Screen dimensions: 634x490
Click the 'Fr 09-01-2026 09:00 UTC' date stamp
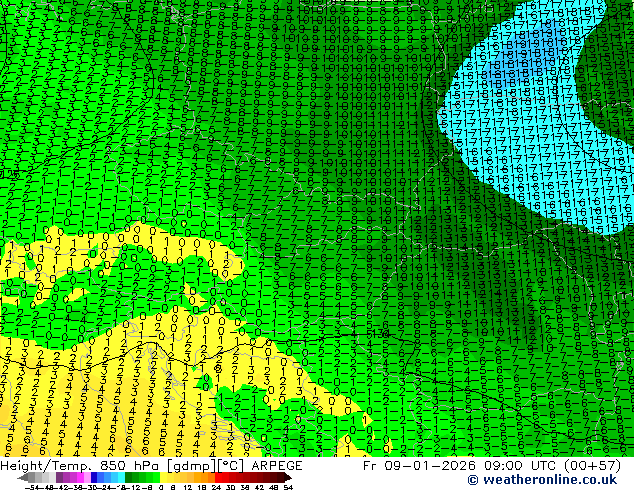point(458,466)
